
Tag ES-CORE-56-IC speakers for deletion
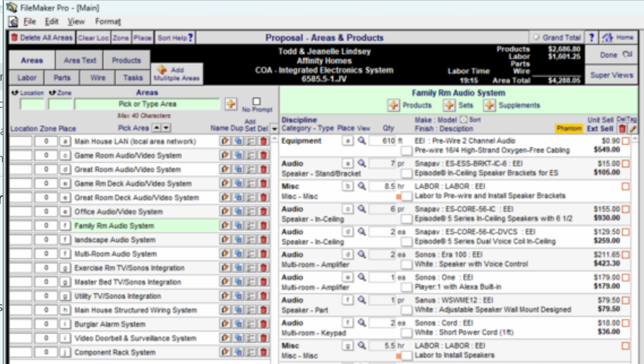pyautogui.click(x=626, y=209)
